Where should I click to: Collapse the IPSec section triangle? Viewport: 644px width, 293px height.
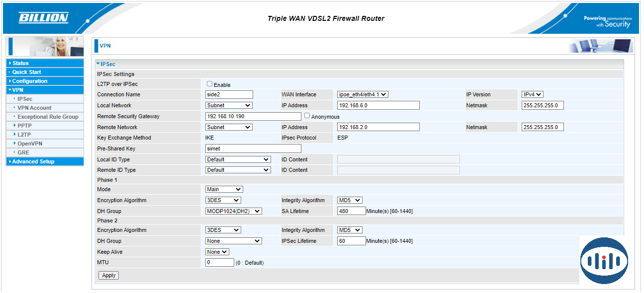[98, 64]
